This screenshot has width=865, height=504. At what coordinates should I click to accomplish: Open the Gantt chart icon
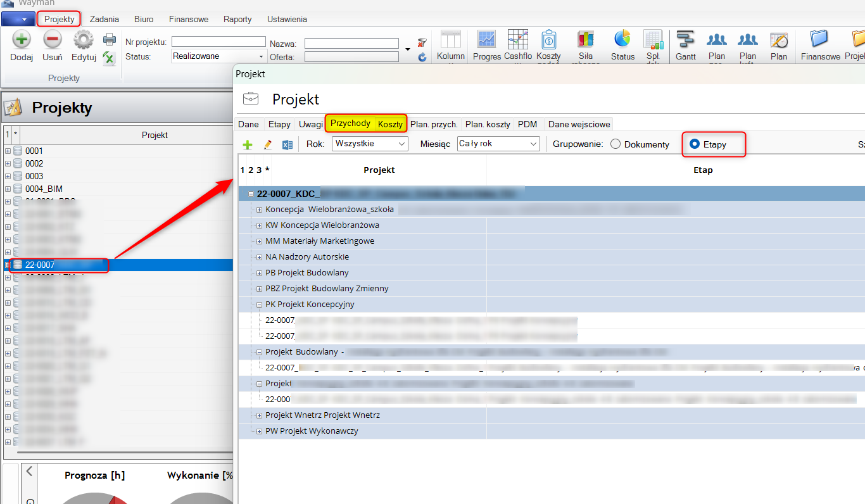pos(686,40)
